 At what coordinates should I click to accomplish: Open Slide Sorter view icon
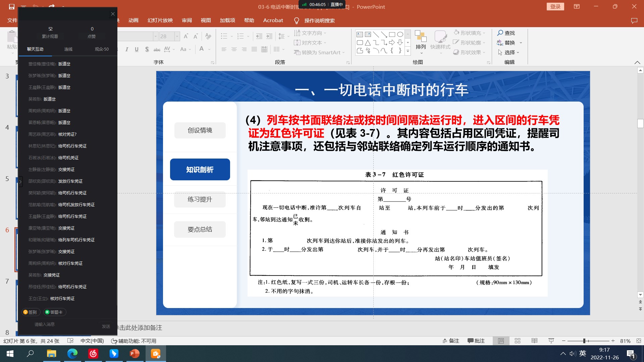[518, 341]
